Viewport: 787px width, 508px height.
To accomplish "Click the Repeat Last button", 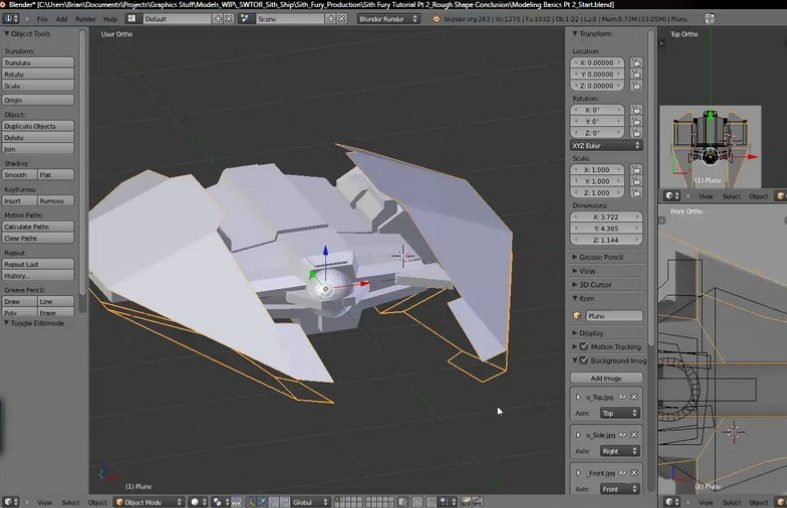I will point(38,264).
